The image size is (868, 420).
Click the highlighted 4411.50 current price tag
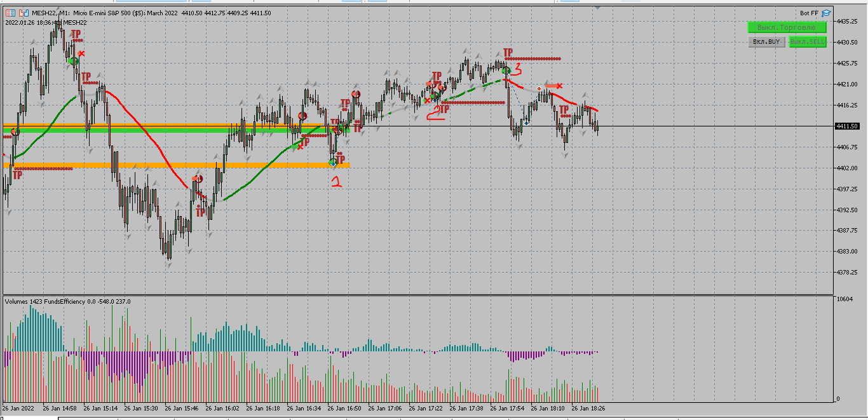[848, 126]
